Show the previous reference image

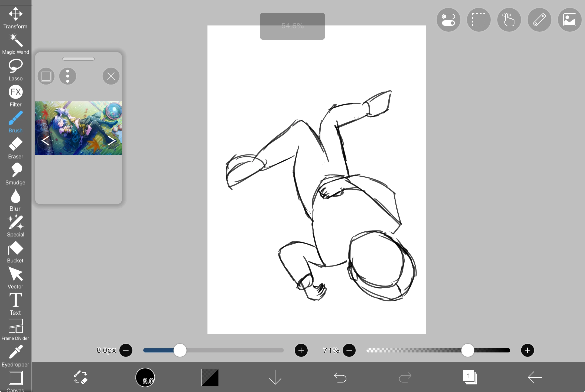point(45,140)
